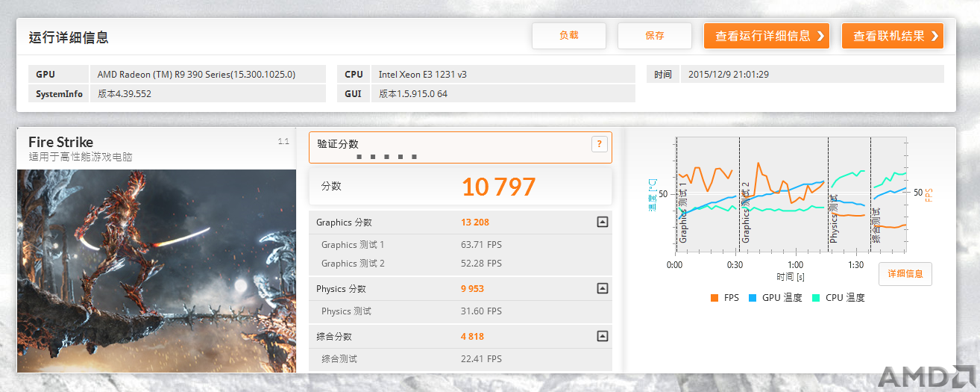Image resolution: width=980 pixels, height=392 pixels.
Task: Select the AMD Radeon R9 390 GPU text
Action: pos(197,74)
